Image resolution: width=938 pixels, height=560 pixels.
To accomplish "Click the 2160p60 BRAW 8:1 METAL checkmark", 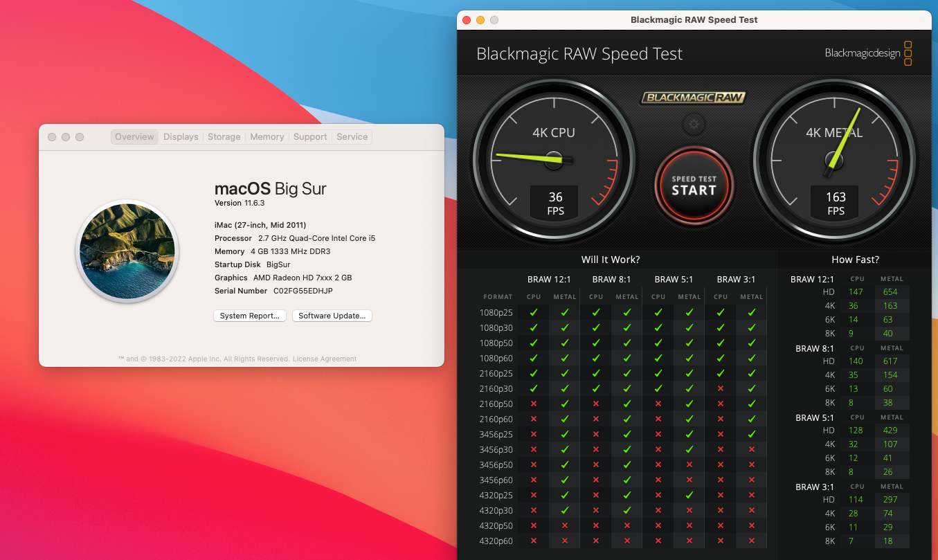I will point(627,419).
